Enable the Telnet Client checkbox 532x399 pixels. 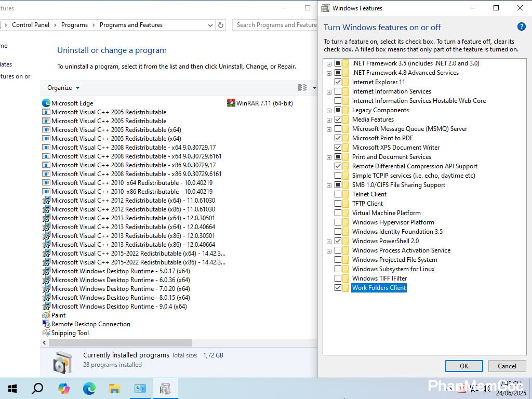[338, 194]
